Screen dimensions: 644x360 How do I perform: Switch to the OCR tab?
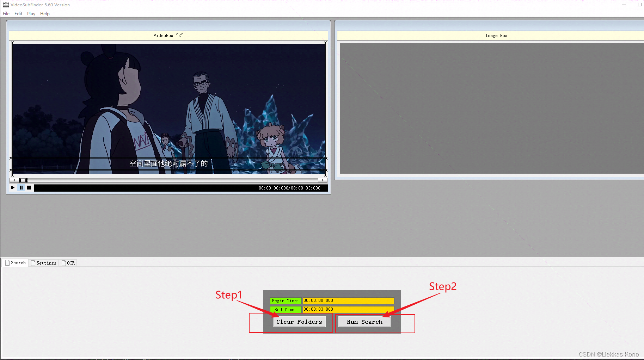coord(68,263)
